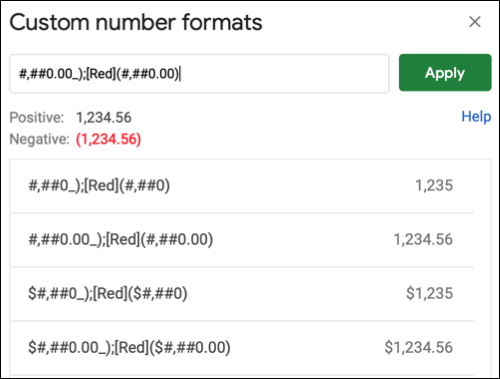
Task: Click the empty area of the format input
Action: coord(283,74)
